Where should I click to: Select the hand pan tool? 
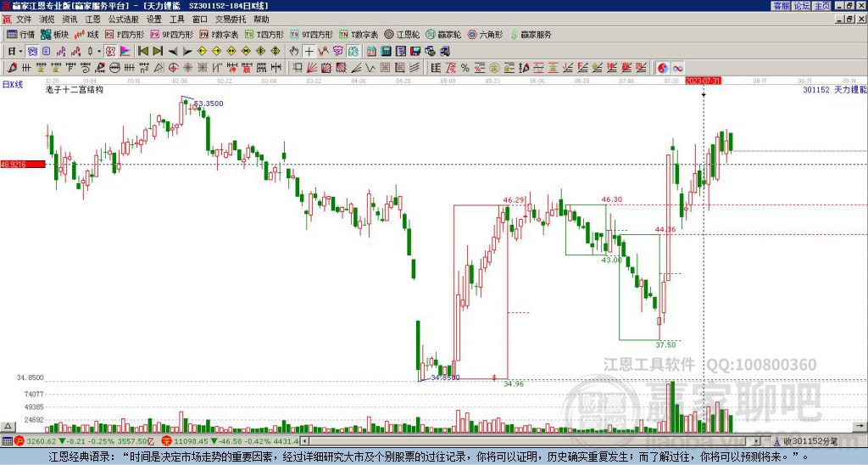294,52
